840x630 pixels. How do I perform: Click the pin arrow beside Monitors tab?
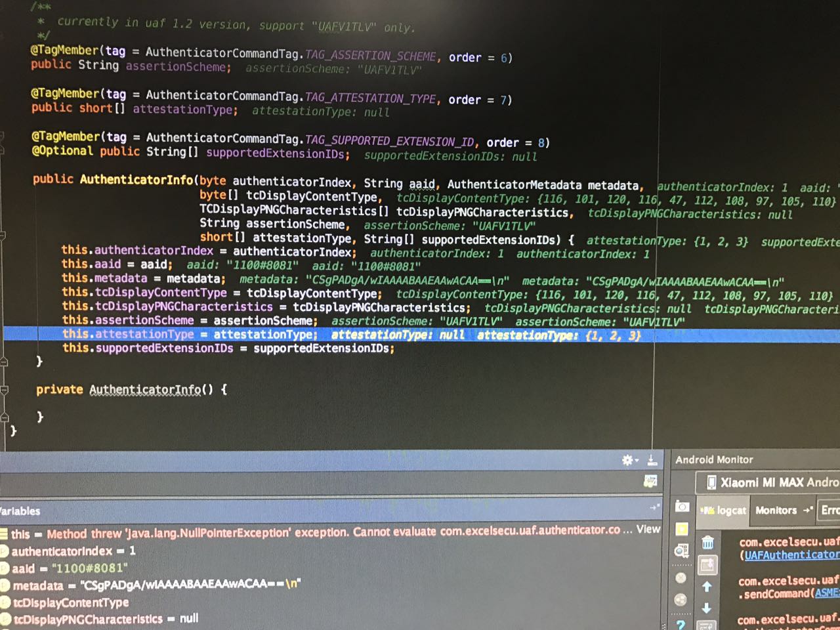pos(807,510)
